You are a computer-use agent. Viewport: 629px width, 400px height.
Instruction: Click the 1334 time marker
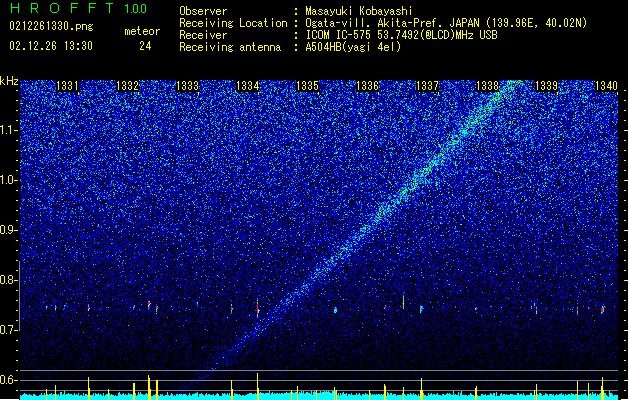[248, 85]
